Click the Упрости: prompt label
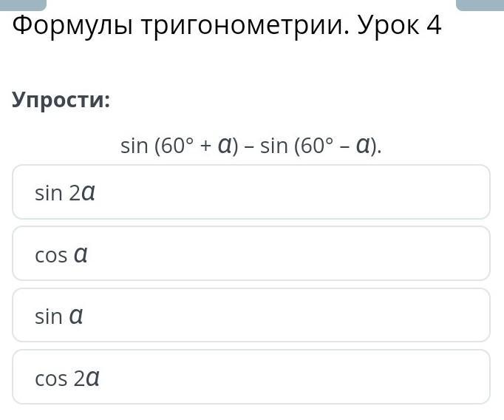This screenshot has height=420, width=504. pyautogui.click(x=61, y=101)
